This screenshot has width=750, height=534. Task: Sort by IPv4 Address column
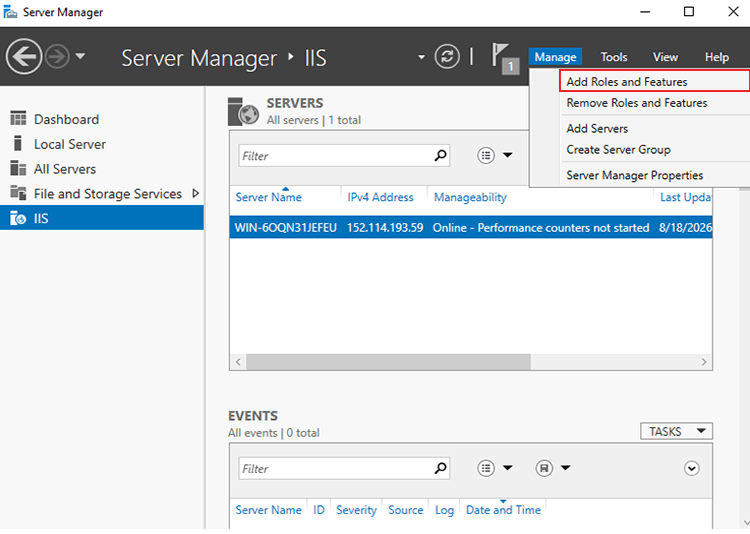[x=380, y=197]
